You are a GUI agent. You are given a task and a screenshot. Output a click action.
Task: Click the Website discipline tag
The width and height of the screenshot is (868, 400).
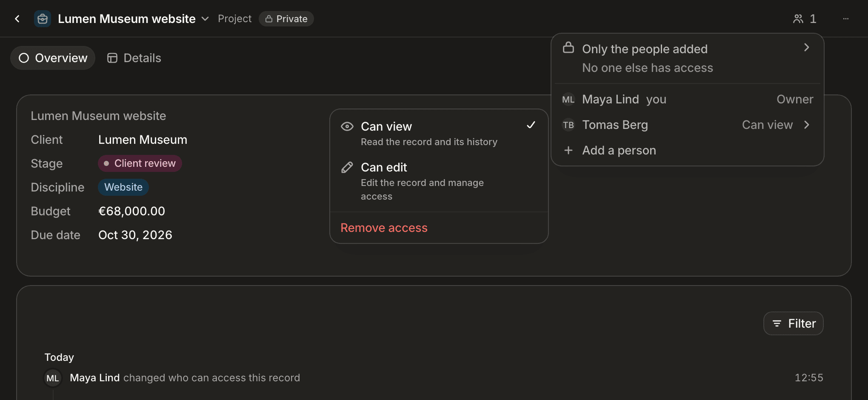tap(123, 187)
